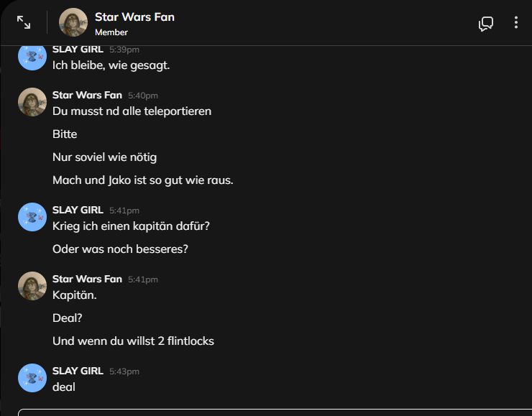Click the message 'Krieg ich einen kapitän dafür?'
Viewport: 532px width, 416px height.
(x=131, y=226)
